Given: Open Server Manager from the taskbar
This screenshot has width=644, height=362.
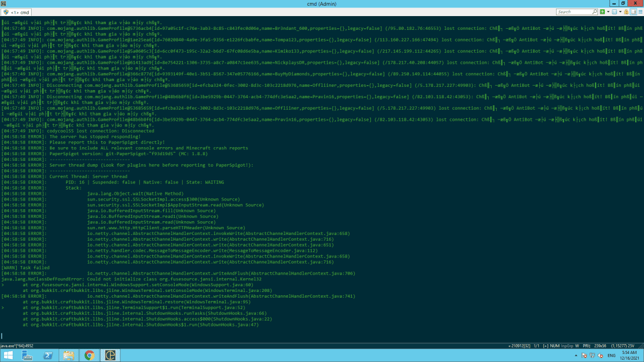Looking at the screenshot, I should 28,356.
